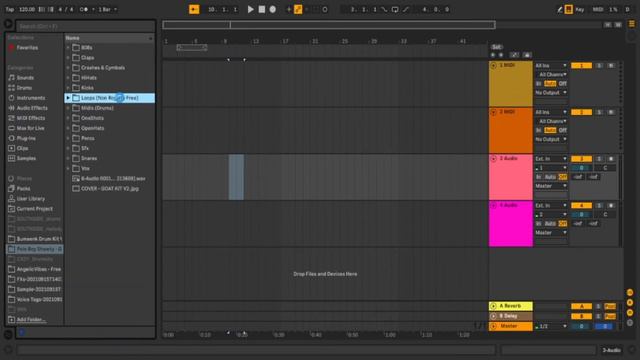Toggle the arrangement loop switch
The height and width of the screenshot is (360, 640).
(395, 9)
